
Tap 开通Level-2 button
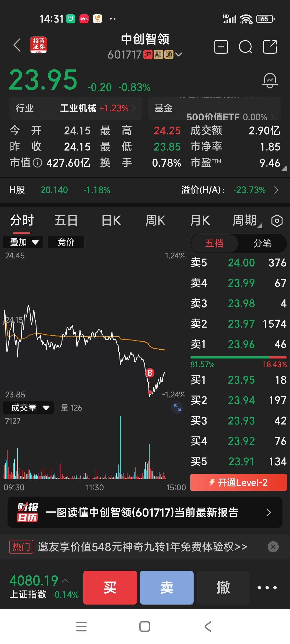238,482
